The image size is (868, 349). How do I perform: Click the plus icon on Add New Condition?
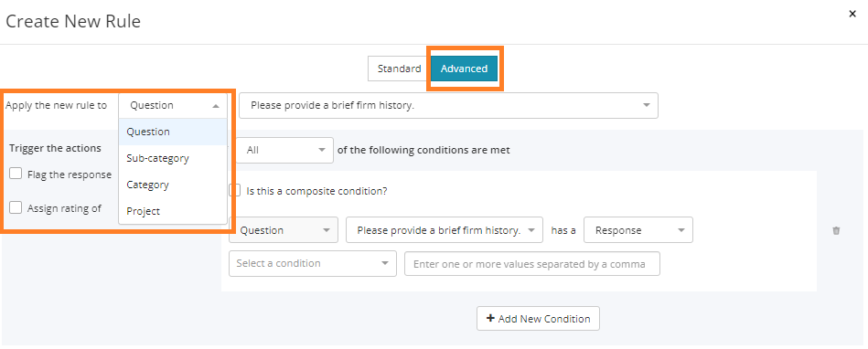coord(490,319)
